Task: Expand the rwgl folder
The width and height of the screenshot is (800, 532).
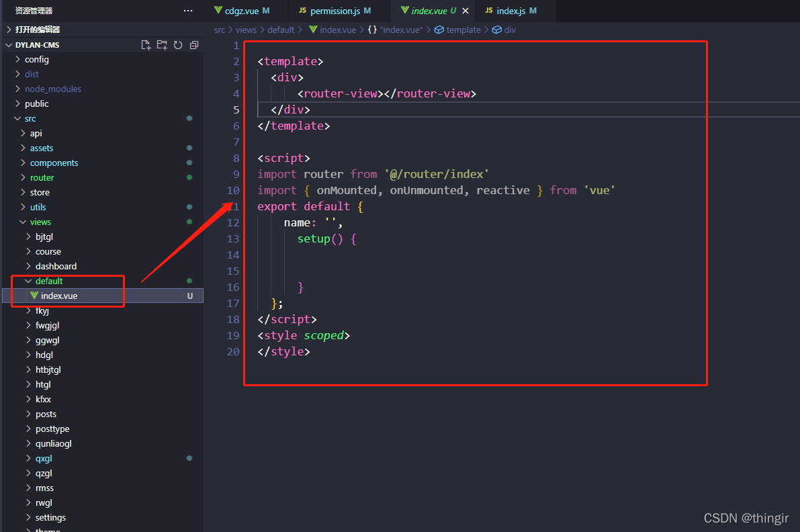Action: coord(103,503)
